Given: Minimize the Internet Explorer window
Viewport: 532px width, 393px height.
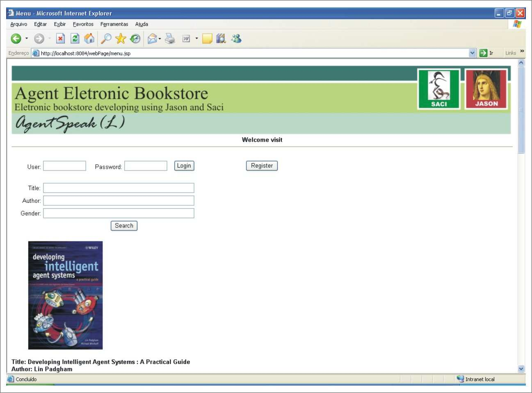Looking at the screenshot, I should [499, 13].
